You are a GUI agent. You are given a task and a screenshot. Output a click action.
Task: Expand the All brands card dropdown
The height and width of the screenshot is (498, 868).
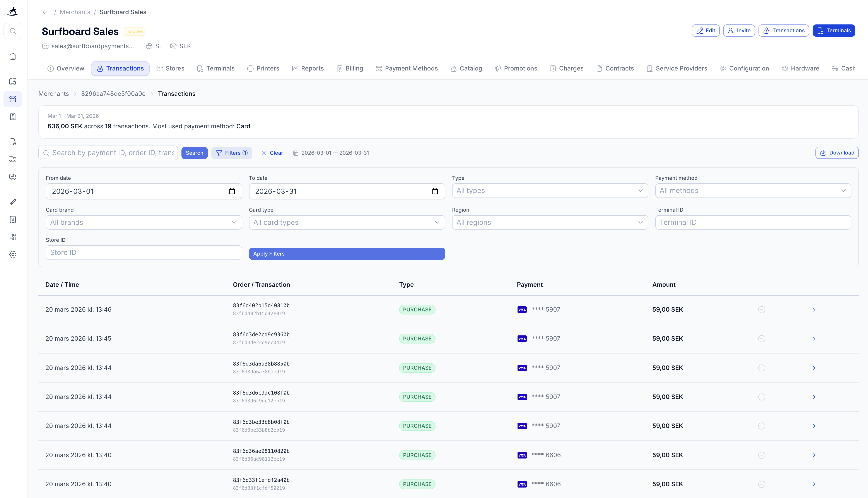coord(144,222)
